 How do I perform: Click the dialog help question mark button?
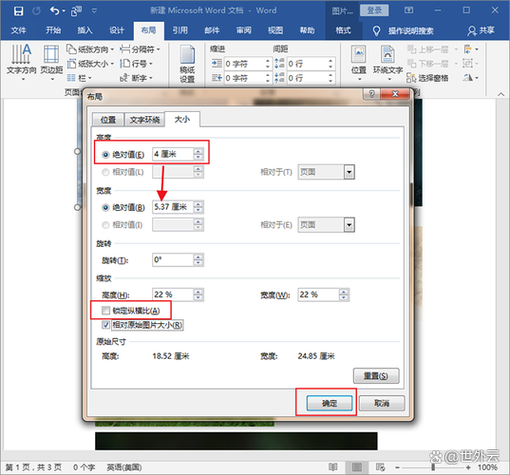point(372,94)
